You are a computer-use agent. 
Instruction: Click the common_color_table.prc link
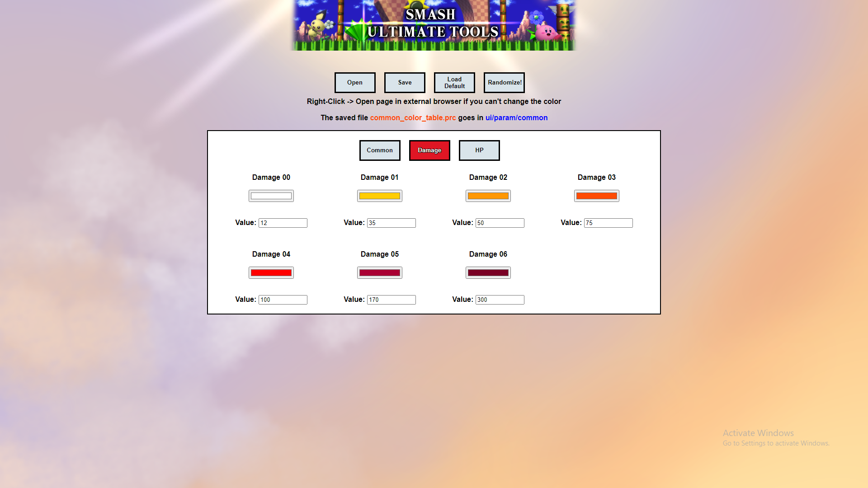tap(413, 117)
